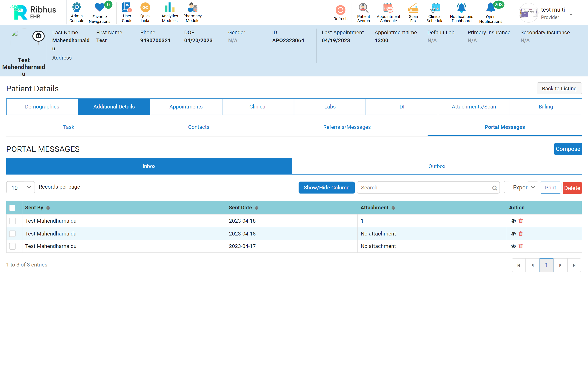
Task: Delete the 2023-04-17 message with the trash icon
Action: 520,246
